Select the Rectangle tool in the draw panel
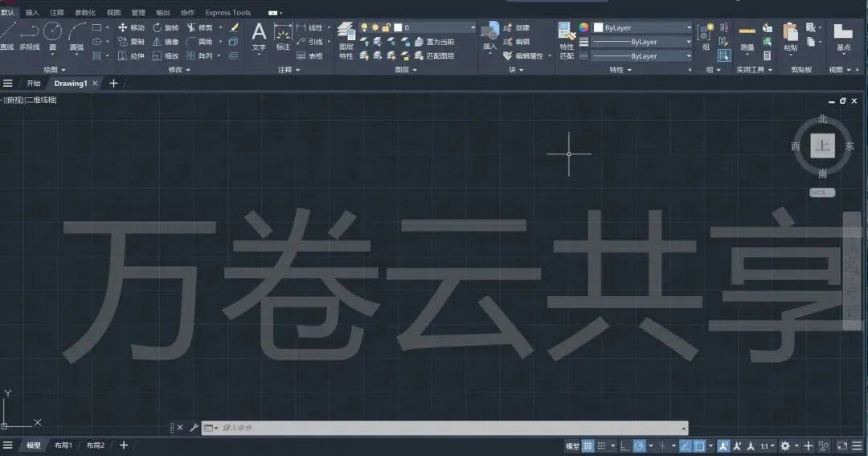Viewport: 868px width, 456px height. [x=97, y=27]
